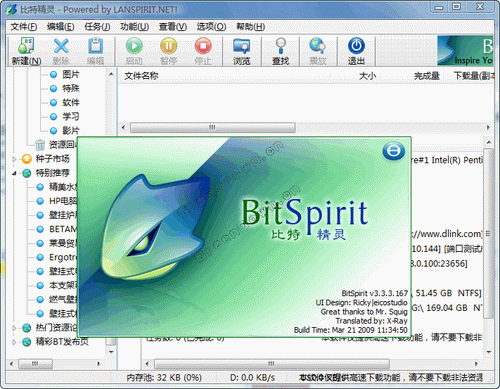Click the 删除 delete X icon
This screenshot has height=389, width=500.
(x=61, y=46)
